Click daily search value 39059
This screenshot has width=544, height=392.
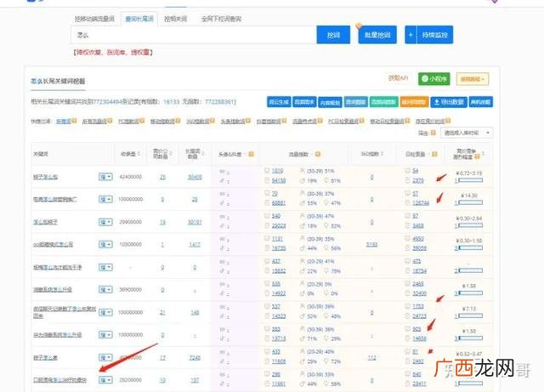tap(419, 248)
